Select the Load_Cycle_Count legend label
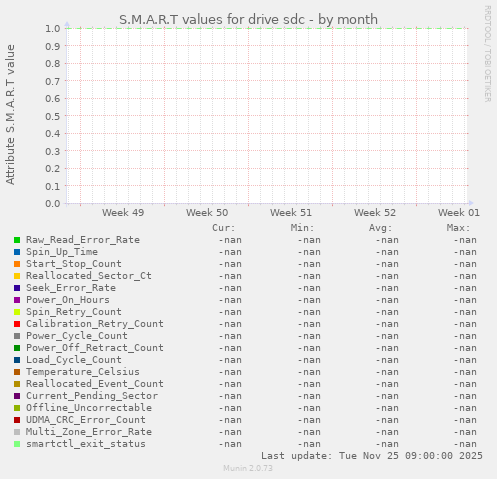The image size is (497, 479). [x=74, y=360]
